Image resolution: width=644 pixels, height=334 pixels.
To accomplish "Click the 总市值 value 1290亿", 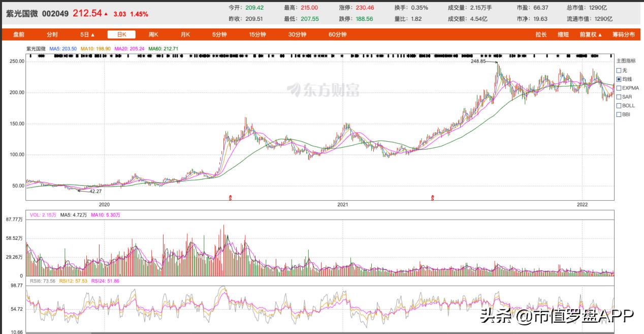I will [x=598, y=8].
